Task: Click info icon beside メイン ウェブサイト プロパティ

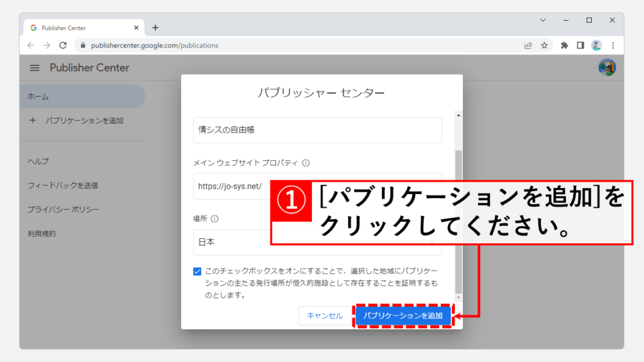Action: (x=306, y=163)
